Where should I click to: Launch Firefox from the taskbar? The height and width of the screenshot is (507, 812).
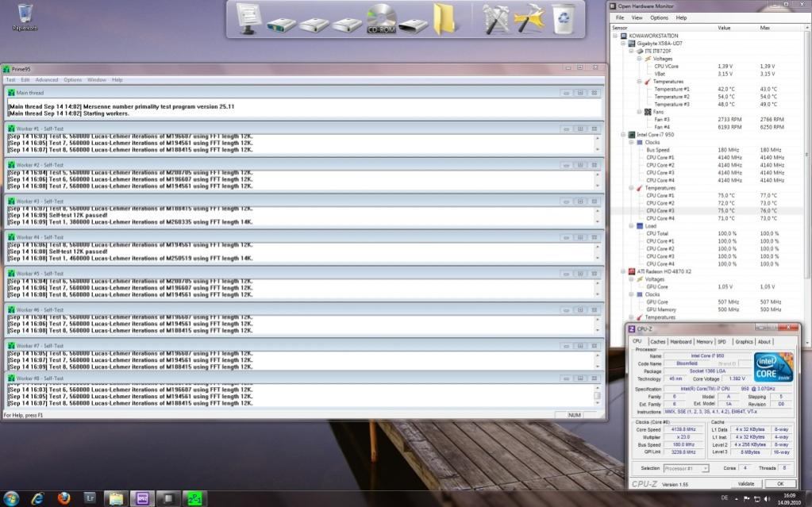(x=63, y=498)
